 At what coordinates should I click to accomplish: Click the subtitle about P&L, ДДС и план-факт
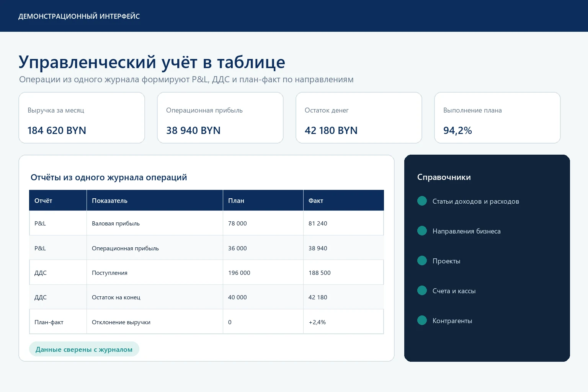(x=186, y=80)
